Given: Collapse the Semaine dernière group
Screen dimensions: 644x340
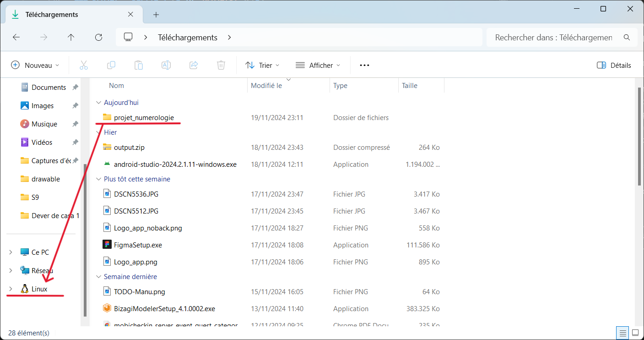Looking at the screenshot, I should [x=98, y=277].
